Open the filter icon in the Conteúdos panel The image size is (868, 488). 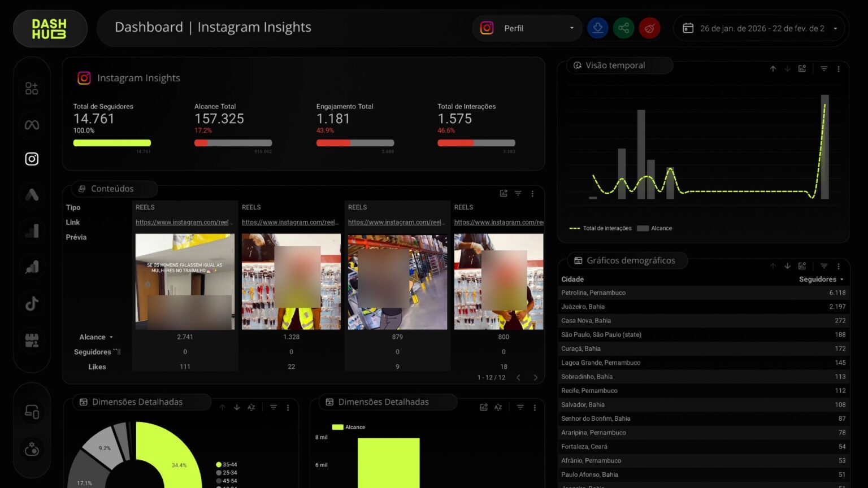(x=518, y=193)
